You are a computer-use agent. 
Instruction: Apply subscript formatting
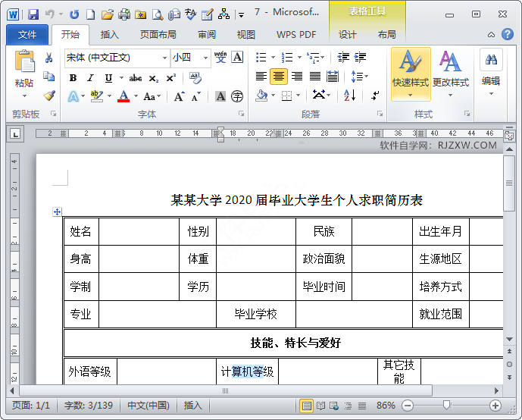point(153,78)
